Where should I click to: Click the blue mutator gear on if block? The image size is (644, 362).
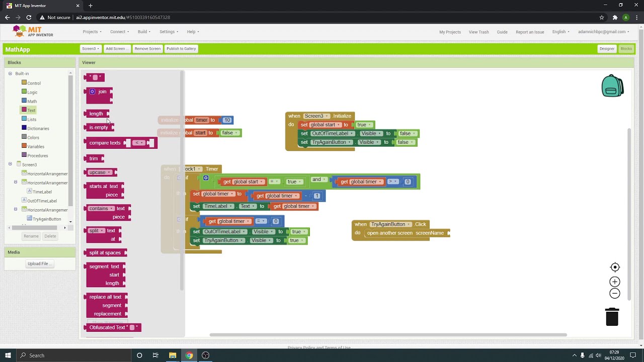point(206,178)
